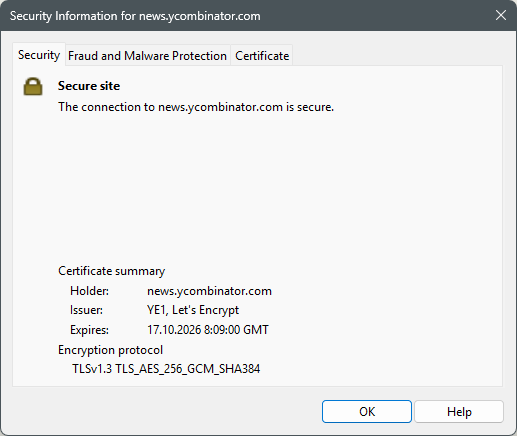
Task: Click the dialog title 'Security Information for news.ycombinator.com'
Action: 135,16
